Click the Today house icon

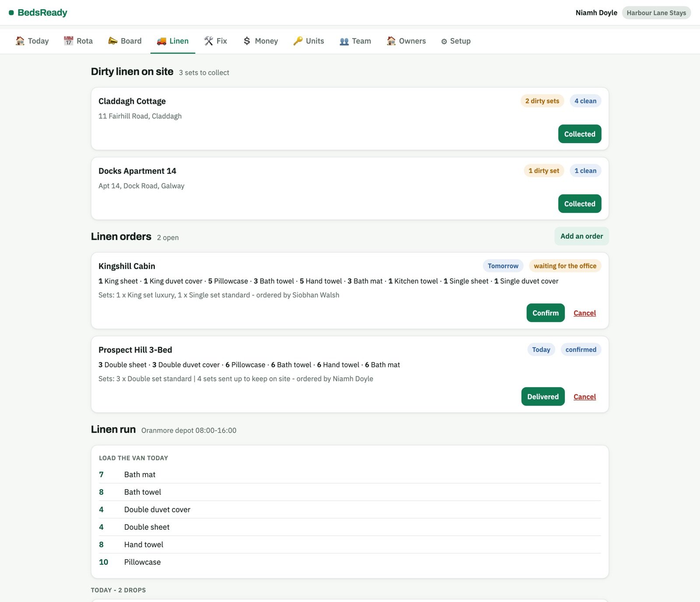tap(20, 41)
